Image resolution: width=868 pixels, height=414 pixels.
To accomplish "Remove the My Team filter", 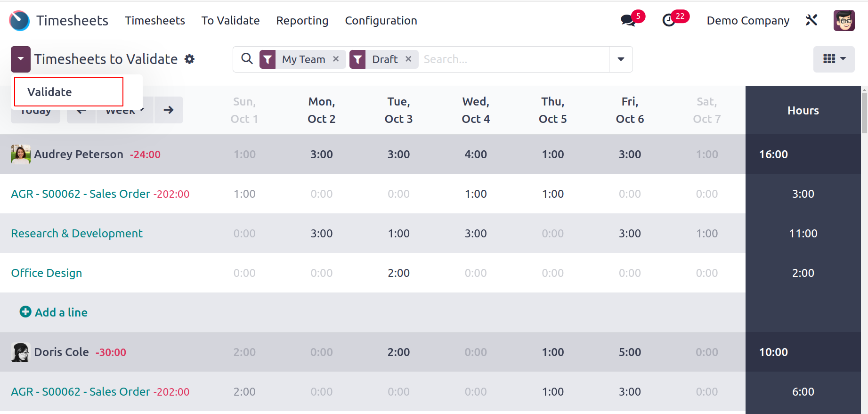I will pos(336,59).
